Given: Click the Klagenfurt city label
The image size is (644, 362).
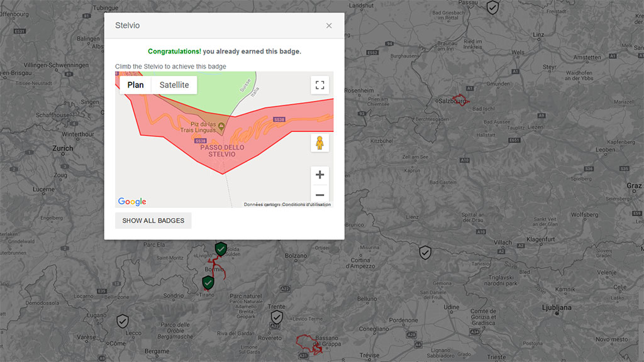Looking at the screenshot, I should (x=540, y=239).
